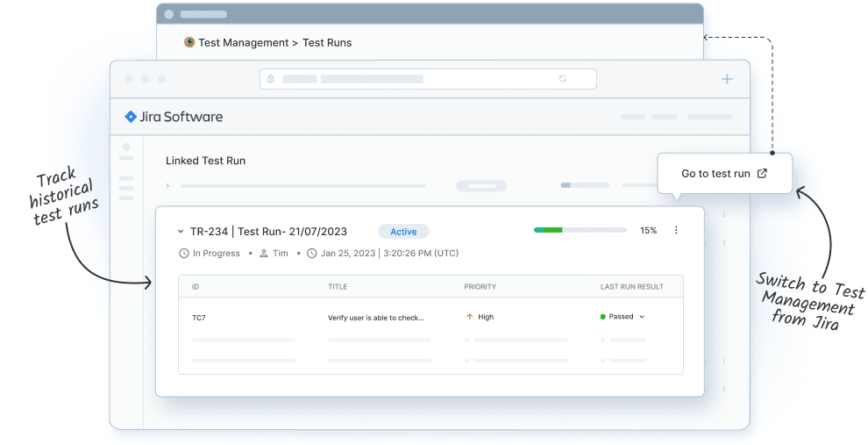Click the 'Tim' assignee name
868x445 pixels.
(281, 254)
